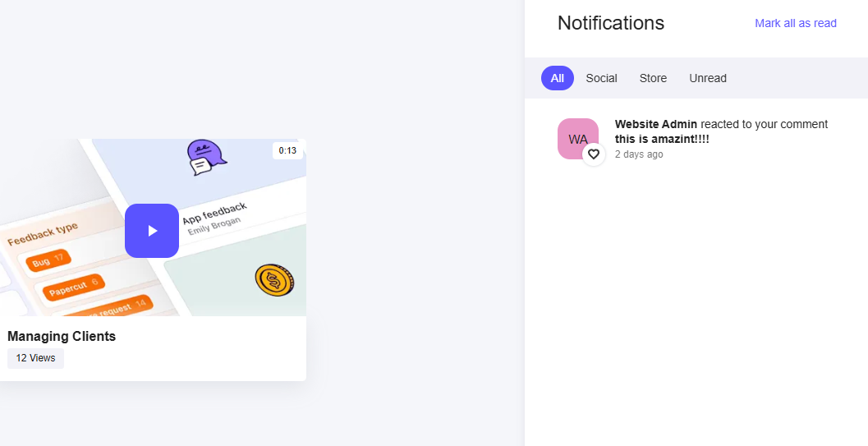The image size is (868, 446).
Task: Click the 0:13 video duration badge
Action: 287,150
